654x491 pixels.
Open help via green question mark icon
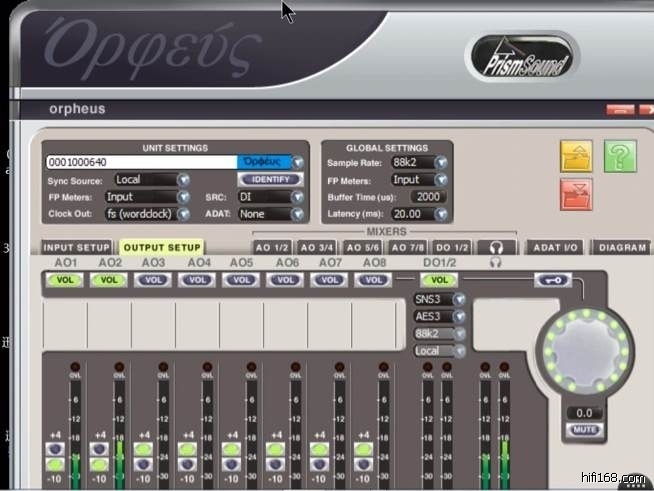(620, 156)
